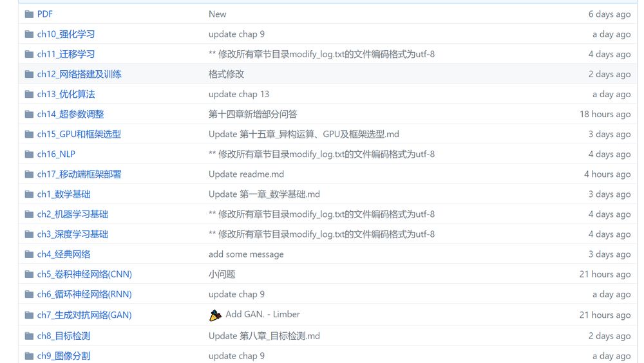
Task: Click the utf-8 commit message in ch16_NLP row
Action: point(321,154)
